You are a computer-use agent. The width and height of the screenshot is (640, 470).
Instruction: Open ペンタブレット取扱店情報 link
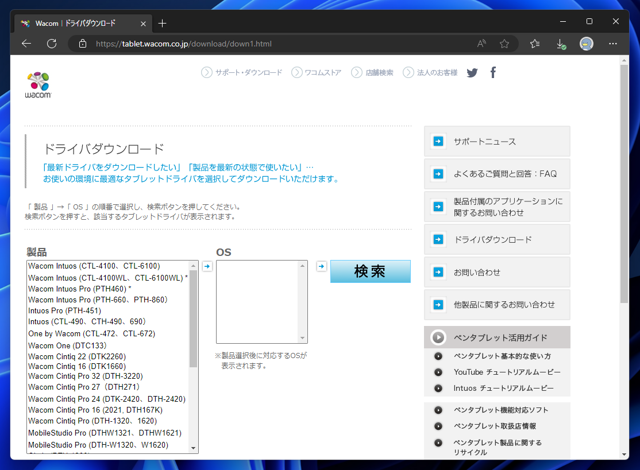(x=495, y=426)
